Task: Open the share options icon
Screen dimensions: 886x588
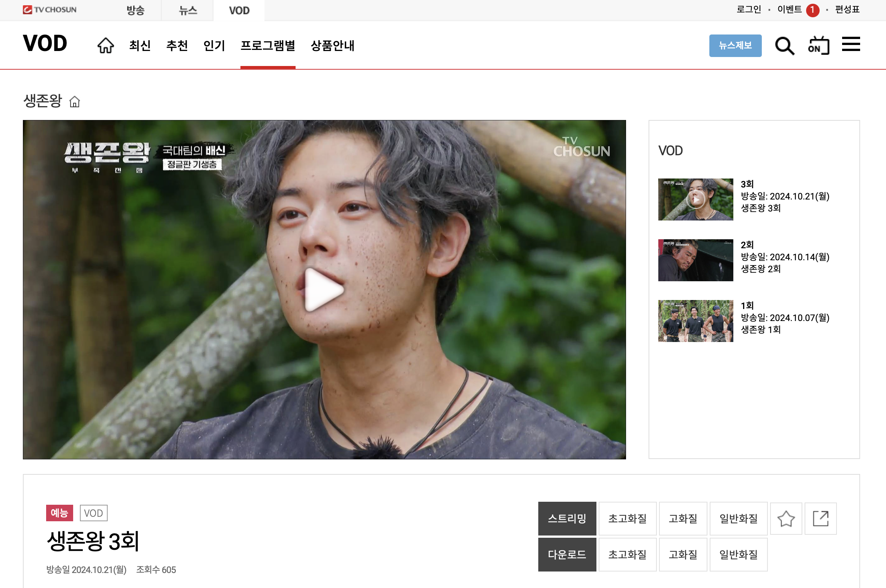Action: pyautogui.click(x=820, y=519)
